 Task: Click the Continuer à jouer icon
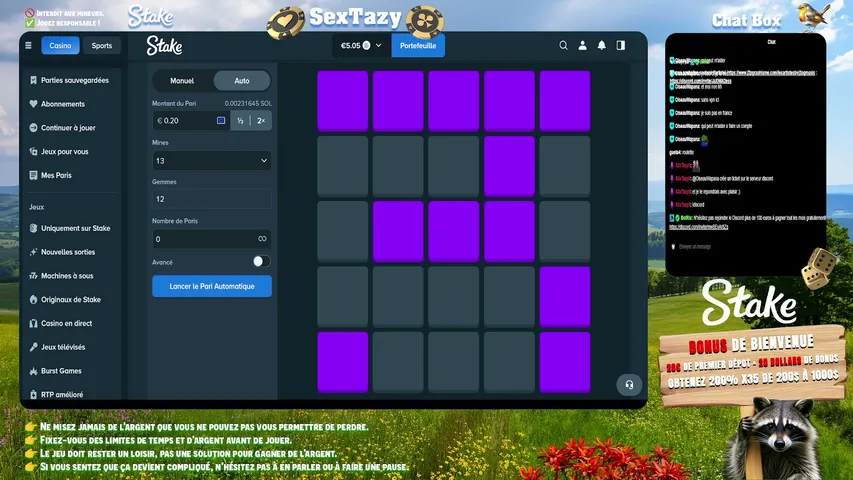click(x=33, y=128)
